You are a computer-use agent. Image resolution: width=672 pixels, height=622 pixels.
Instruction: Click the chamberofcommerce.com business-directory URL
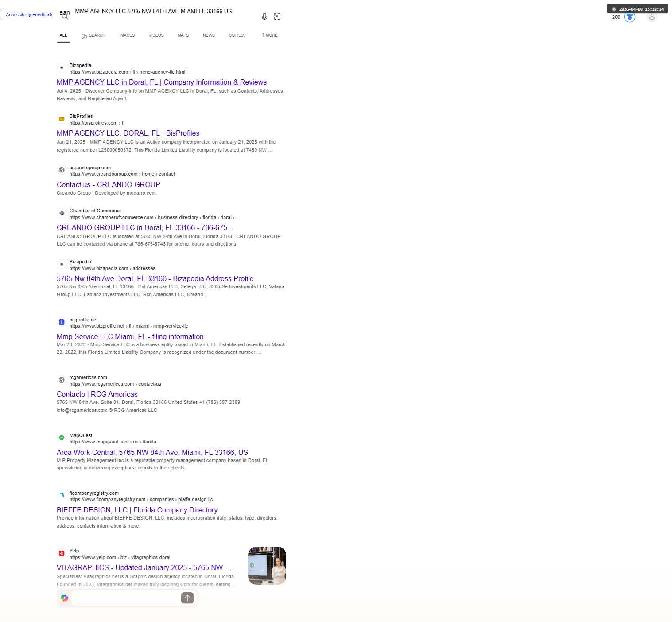pos(155,218)
